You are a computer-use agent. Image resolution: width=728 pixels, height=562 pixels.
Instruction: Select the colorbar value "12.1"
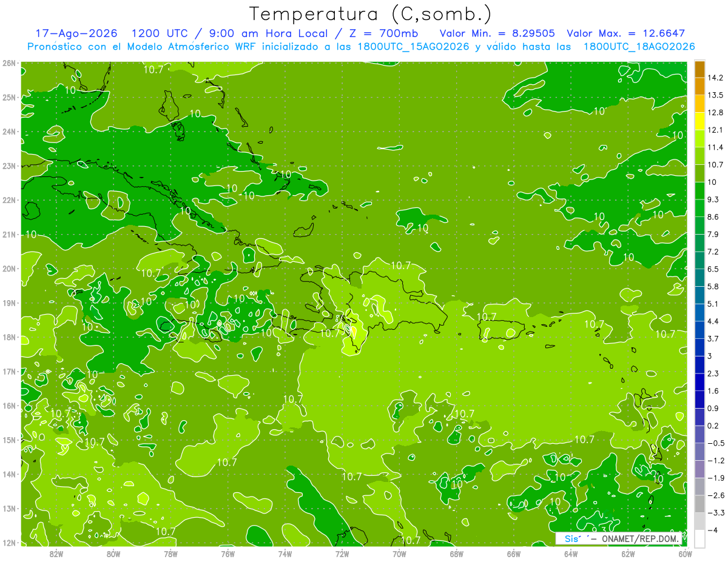click(716, 130)
